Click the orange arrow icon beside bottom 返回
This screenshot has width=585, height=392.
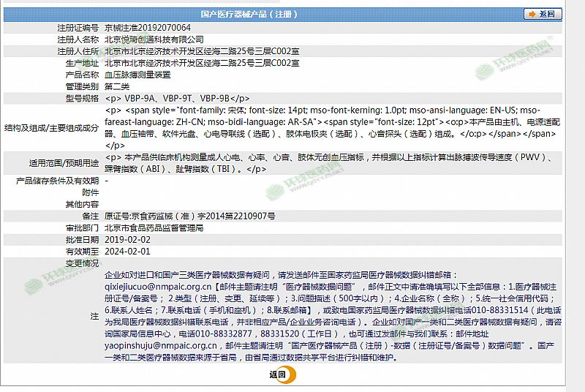pos(290,374)
